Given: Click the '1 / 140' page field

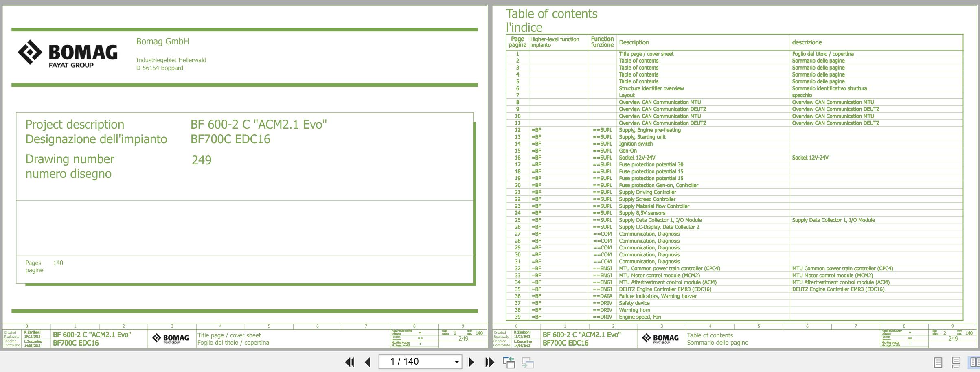Looking at the screenshot, I should pos(415,362).
